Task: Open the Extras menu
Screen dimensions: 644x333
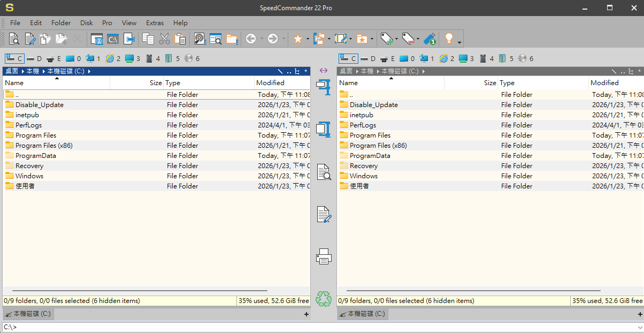Action: (155, 23)
